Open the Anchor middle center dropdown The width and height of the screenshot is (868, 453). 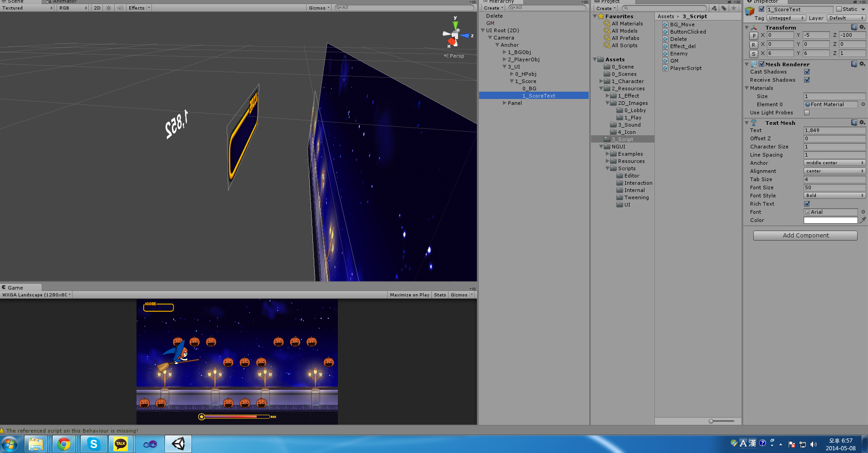pos(834,163)
